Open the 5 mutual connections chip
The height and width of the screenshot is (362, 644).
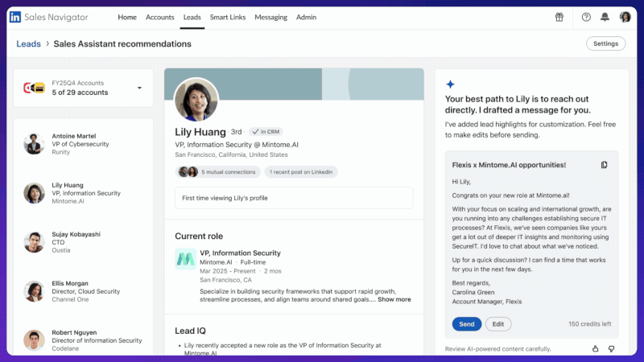217,172
